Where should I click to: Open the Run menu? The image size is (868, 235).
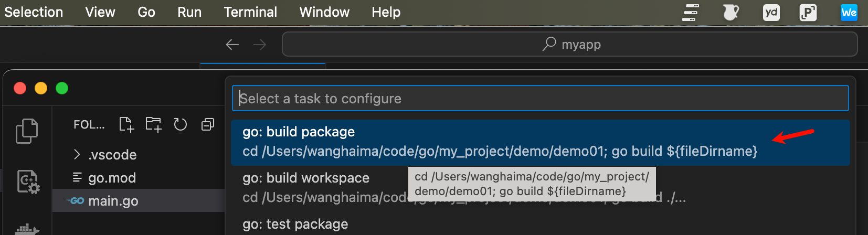[189, 12]
